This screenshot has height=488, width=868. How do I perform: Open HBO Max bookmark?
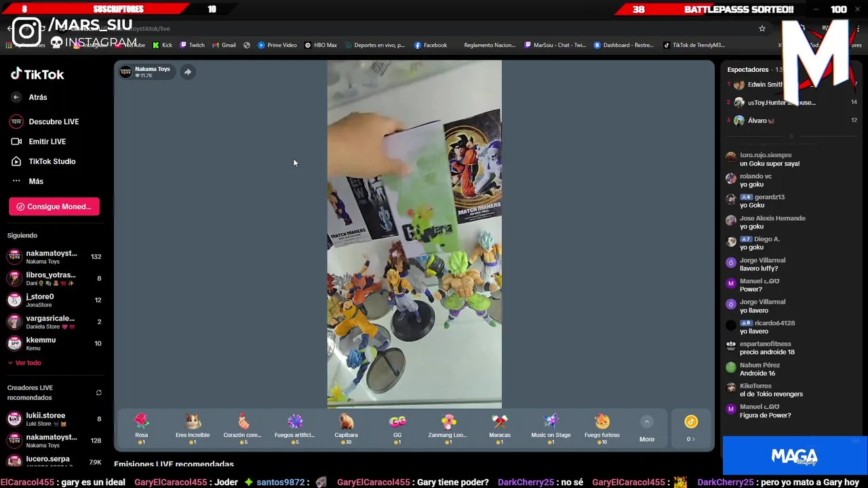click(321, 45)
